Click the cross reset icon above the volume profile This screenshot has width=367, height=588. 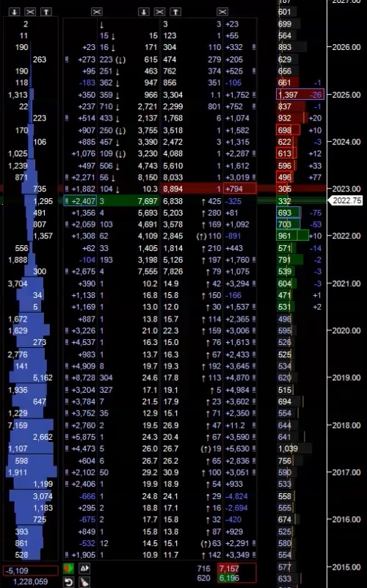point(30,12)
